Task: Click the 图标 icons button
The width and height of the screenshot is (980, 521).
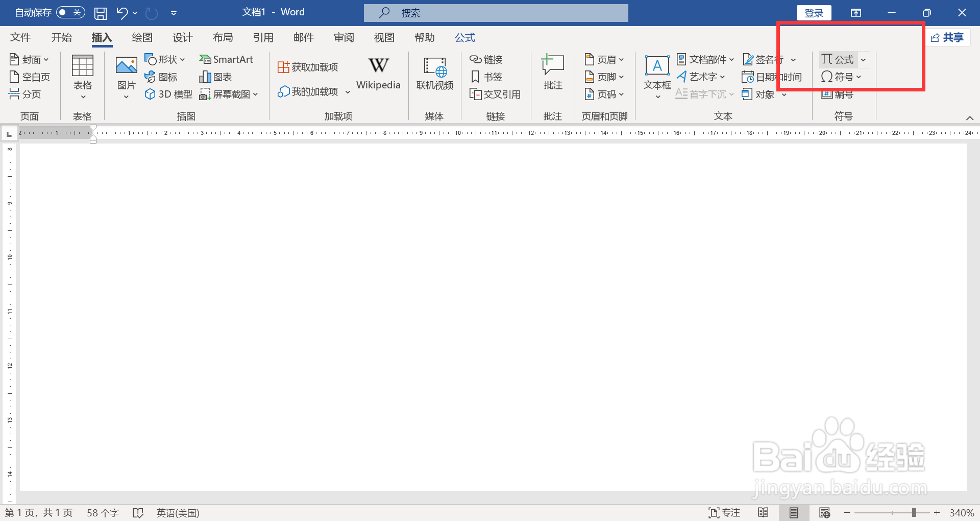Action: coord(161,77)
